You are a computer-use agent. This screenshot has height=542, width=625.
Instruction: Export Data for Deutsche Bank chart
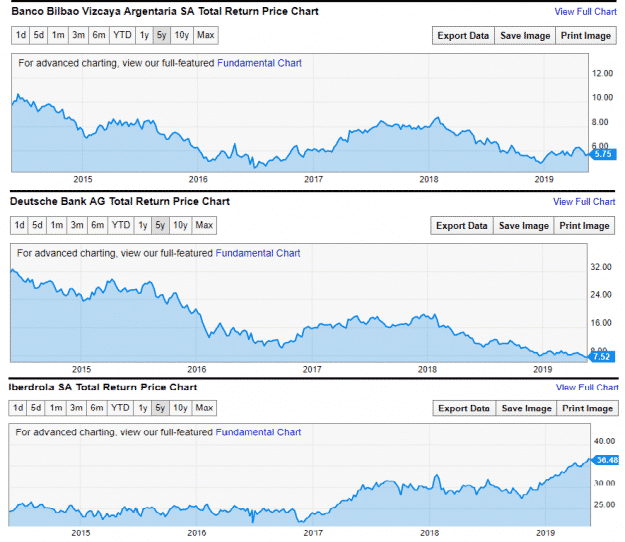[462, 226]
